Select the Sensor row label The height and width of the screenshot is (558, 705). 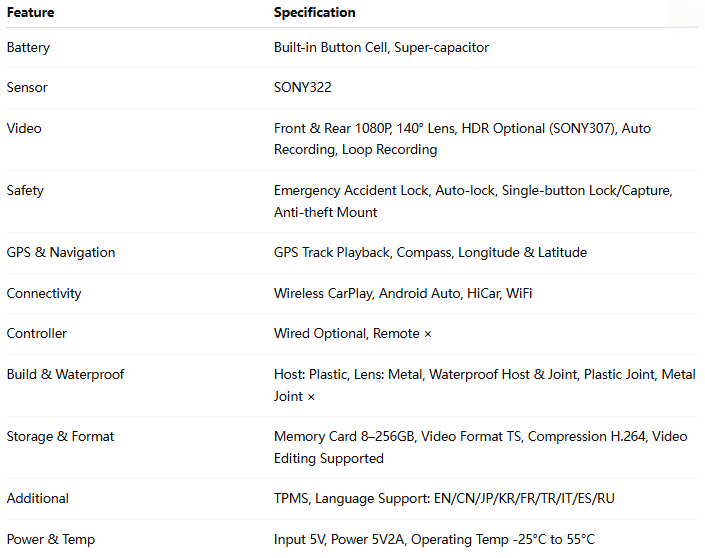pos(27,88)
